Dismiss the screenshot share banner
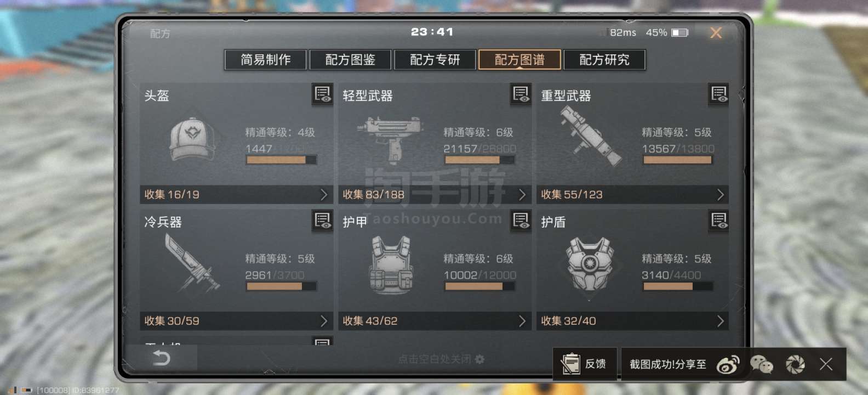The image size is (868, 395). point(826,364)
